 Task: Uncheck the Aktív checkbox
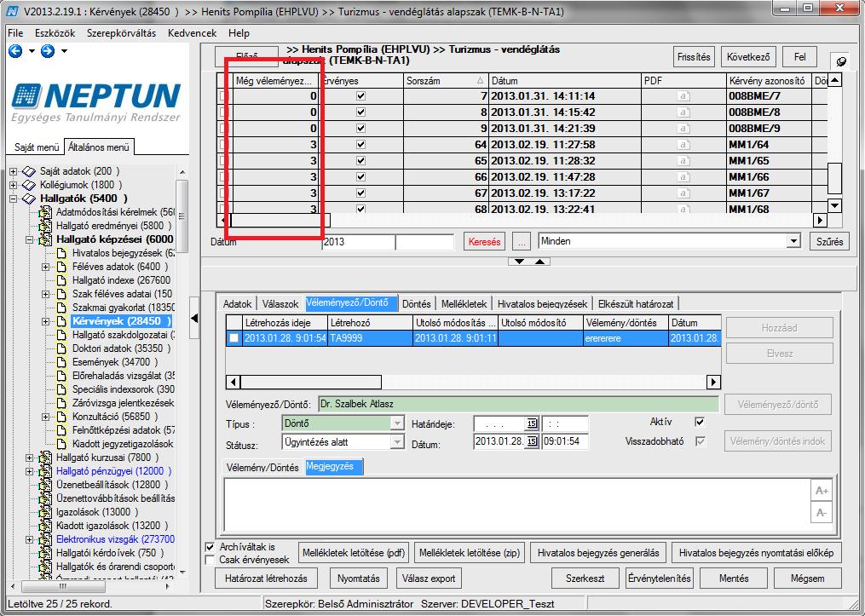click(700, 422)
